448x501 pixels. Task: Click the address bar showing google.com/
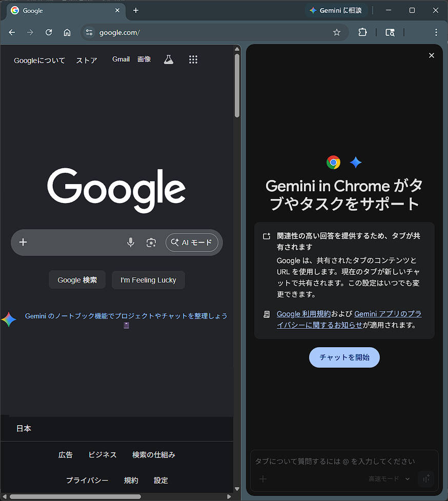[214, 32]
